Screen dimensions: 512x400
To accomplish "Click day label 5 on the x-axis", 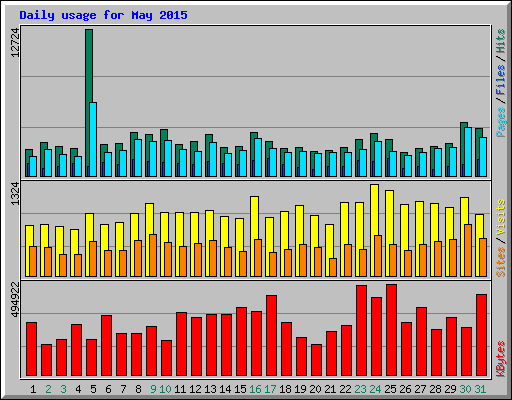I will (93, 389).
